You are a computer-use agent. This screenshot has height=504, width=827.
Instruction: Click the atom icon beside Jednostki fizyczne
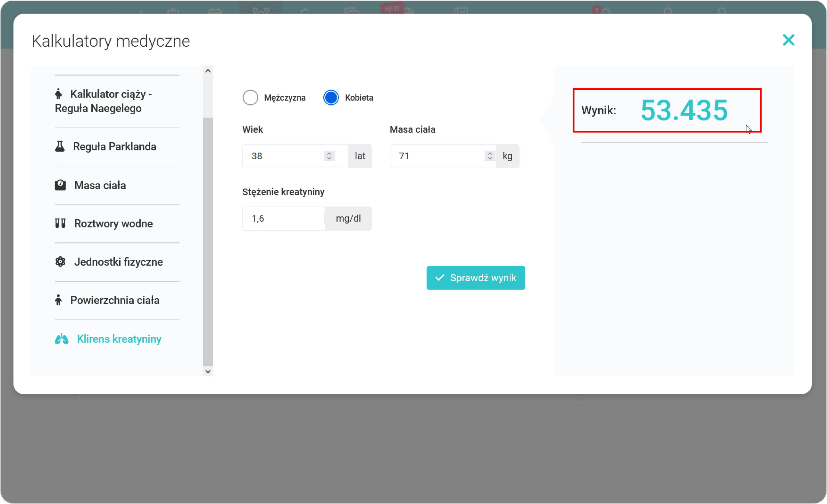[x=60, y=262]
